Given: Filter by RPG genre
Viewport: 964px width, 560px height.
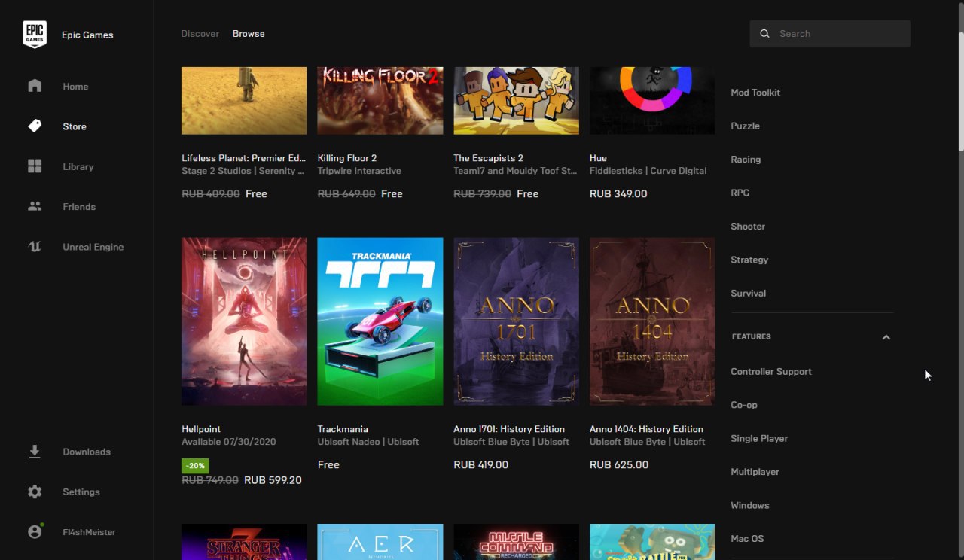Looking at the screenshot, I should point(740,193).
